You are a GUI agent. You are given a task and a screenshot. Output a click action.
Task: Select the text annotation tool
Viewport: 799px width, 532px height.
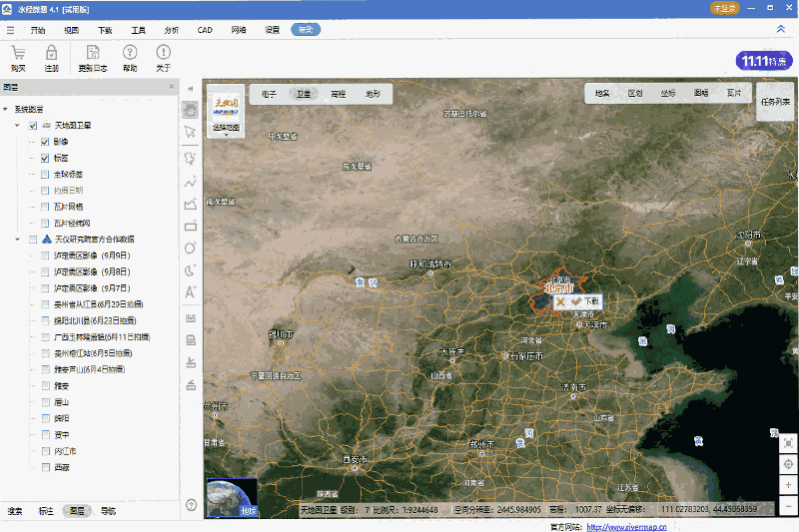pos(190,292)
